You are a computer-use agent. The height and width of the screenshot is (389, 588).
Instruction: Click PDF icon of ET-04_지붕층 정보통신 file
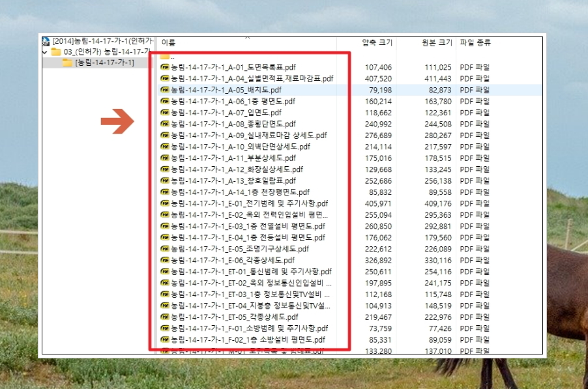[x=165, y=306]
